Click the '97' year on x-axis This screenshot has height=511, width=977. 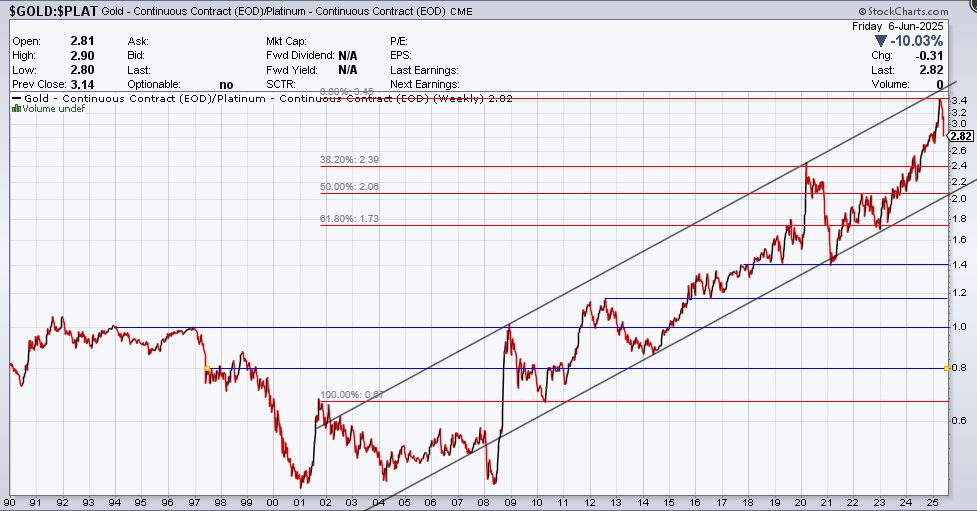(x=194, y=502)
